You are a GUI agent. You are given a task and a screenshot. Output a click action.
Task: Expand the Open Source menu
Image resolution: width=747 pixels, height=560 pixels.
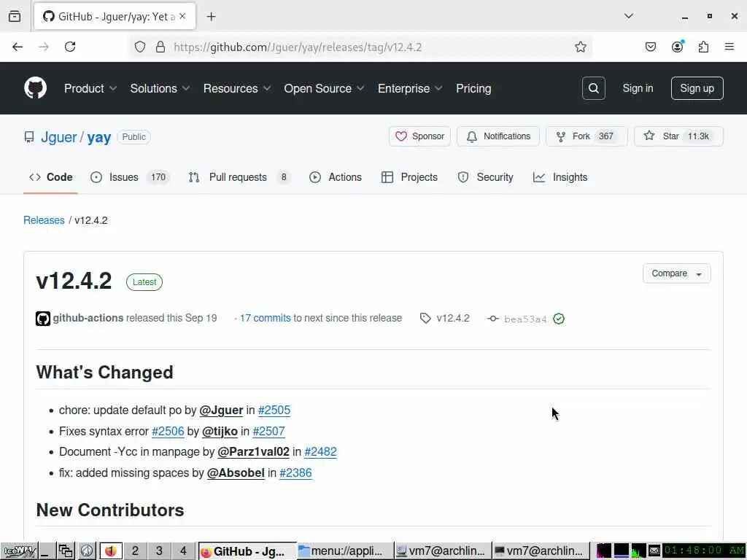(325, 88)
